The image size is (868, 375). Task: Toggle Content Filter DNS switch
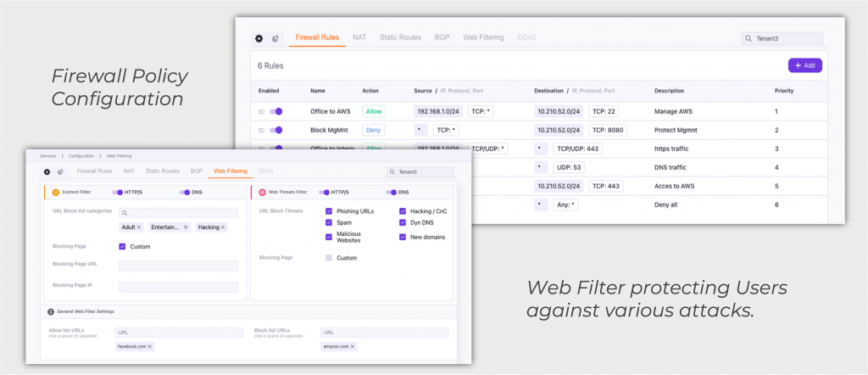coord(185,193)
